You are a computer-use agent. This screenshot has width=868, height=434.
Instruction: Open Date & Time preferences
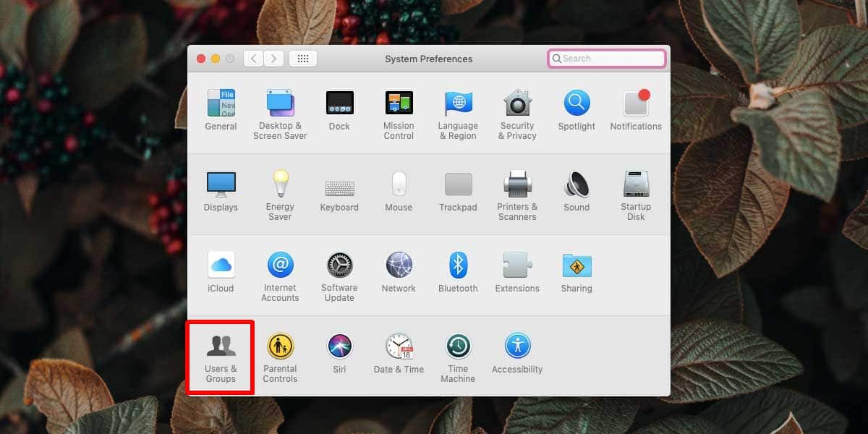click(x=399, y=347)
